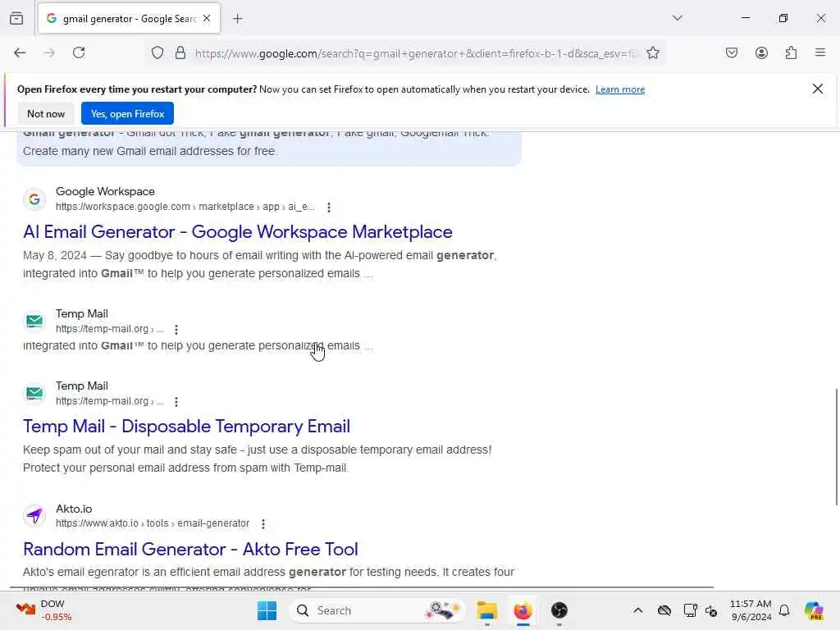
Task: Click Yes, open Firefox button
Action: (127, 113)
